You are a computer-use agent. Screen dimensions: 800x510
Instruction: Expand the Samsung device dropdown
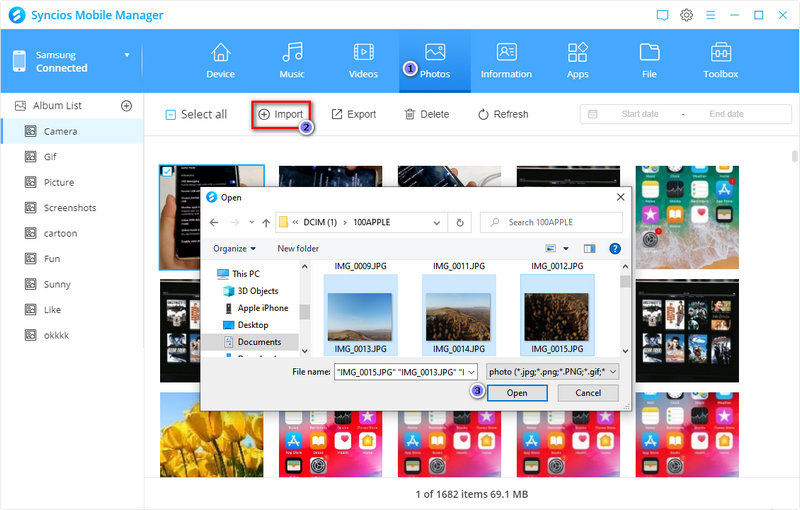coord(127,55)
